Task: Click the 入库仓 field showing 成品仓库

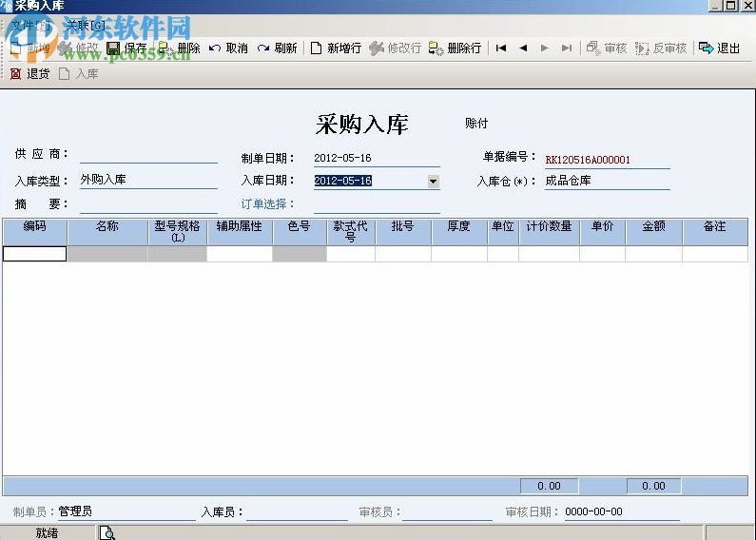Action: tap(607, 181)
